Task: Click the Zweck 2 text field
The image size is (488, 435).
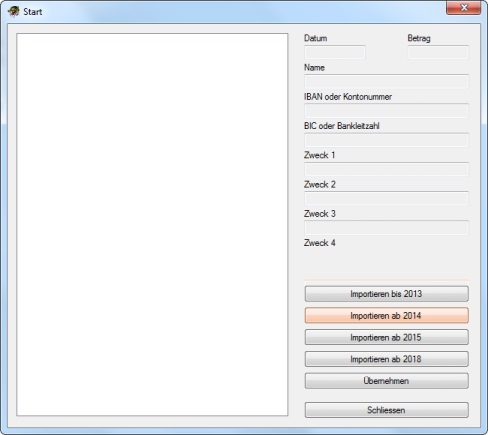Action: (x=386, y=198)
